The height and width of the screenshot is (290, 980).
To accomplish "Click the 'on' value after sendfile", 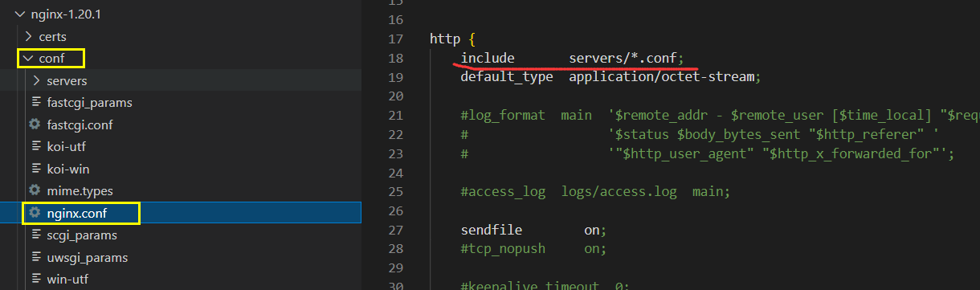I will [x=592, y=231].
